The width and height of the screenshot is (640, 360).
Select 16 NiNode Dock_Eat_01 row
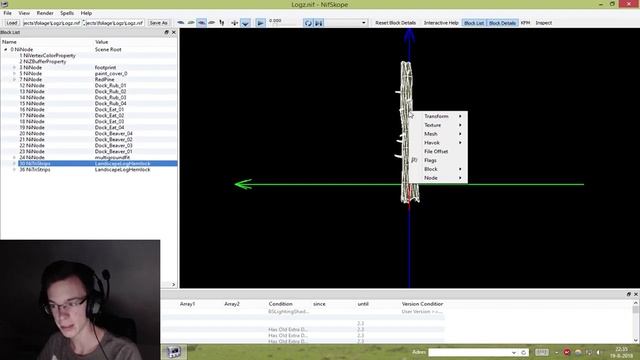click(89, 109)
